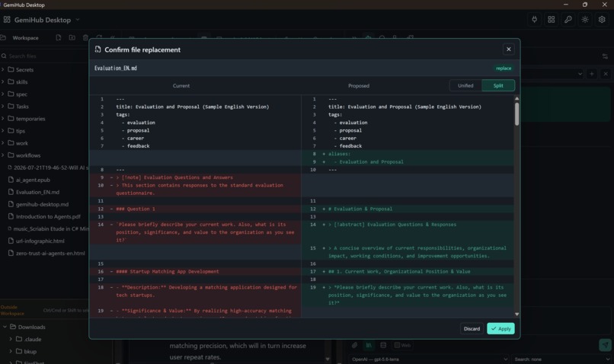The height and width of the screenshot is (364, 614).
Task: Click the trash delete icon in Workspace bar
Action: tap(85, 37)
